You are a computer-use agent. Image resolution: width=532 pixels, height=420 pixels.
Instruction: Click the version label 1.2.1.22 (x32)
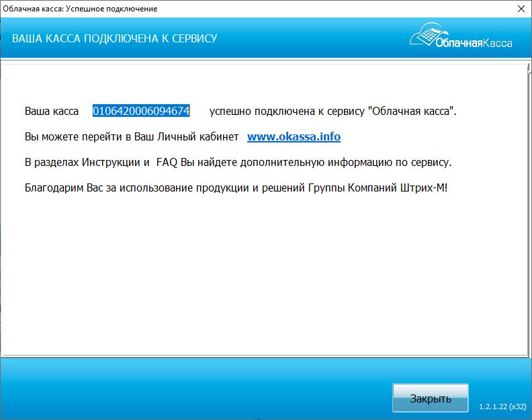point(502,407)
